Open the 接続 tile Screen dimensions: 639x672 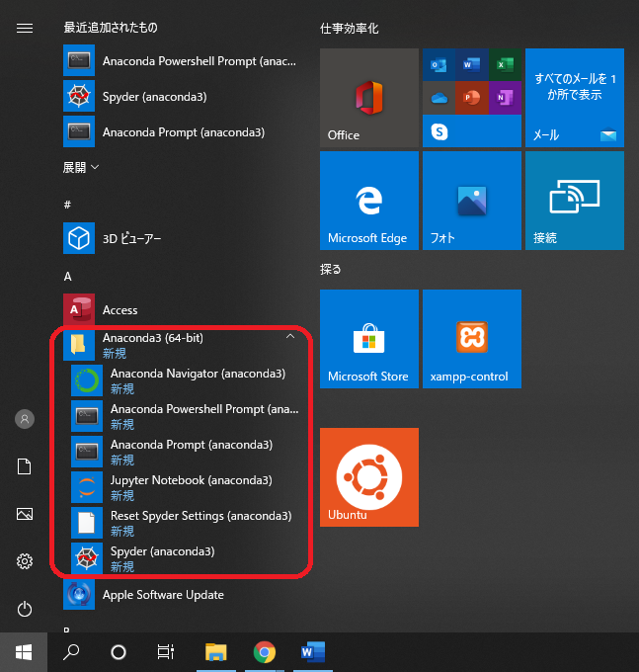[575, 201]
